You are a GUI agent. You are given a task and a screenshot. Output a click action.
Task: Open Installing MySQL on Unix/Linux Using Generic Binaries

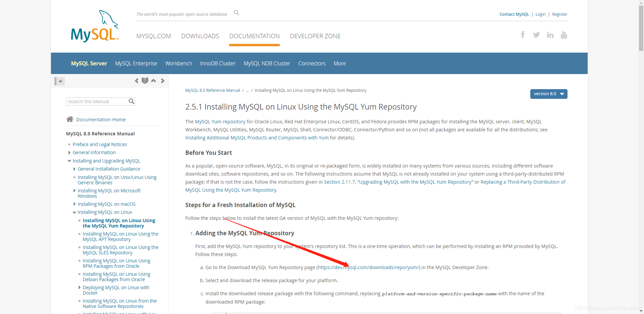coord(117,180)
